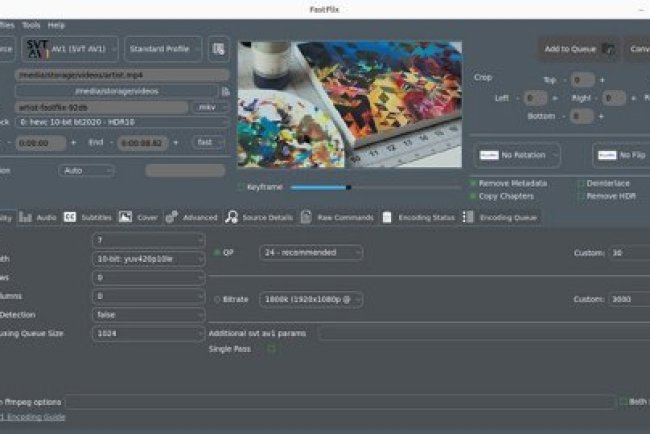The height and width of the screenshot is (434, 650).
Task: Click the profile settings icon beside Standard Profile
Action: (218, 48)
